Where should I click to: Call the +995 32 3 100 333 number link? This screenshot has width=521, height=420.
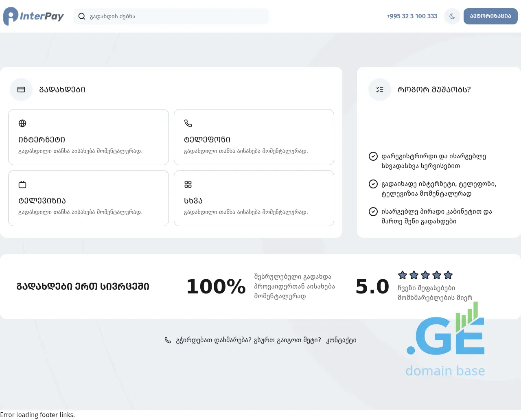pyautogui.click(x=412, y=16)
